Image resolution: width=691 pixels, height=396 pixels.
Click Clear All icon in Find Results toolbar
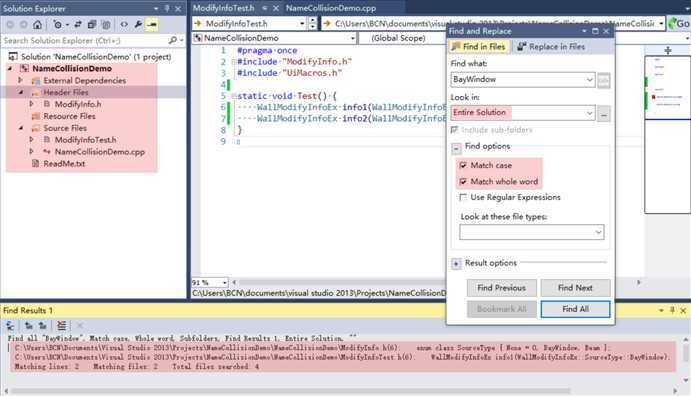tap(62, 326)
